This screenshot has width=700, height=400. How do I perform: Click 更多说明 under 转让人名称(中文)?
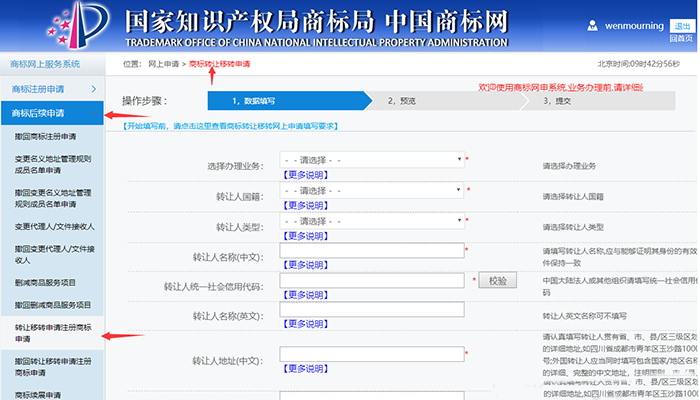(x=306, y=265)
